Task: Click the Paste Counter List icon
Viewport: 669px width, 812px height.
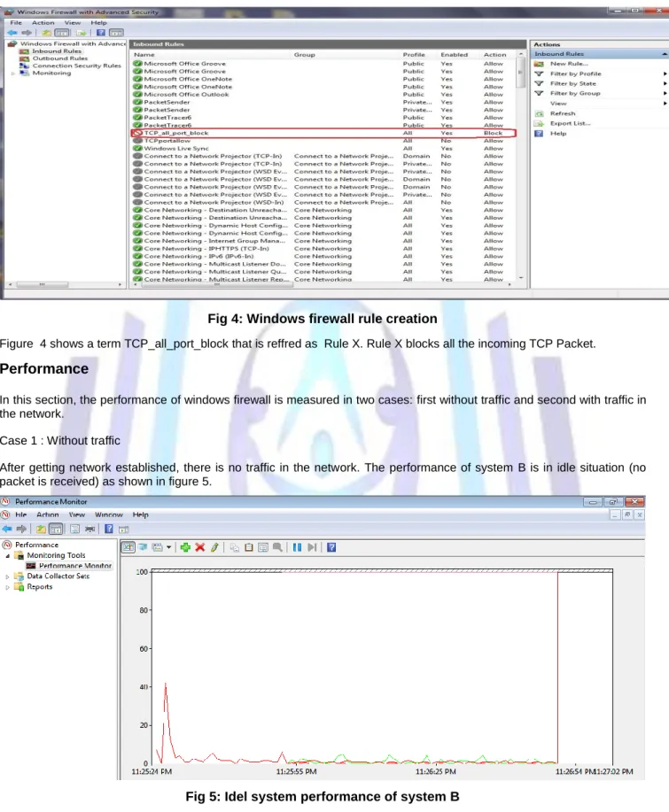Action: [x=249, y=547]
